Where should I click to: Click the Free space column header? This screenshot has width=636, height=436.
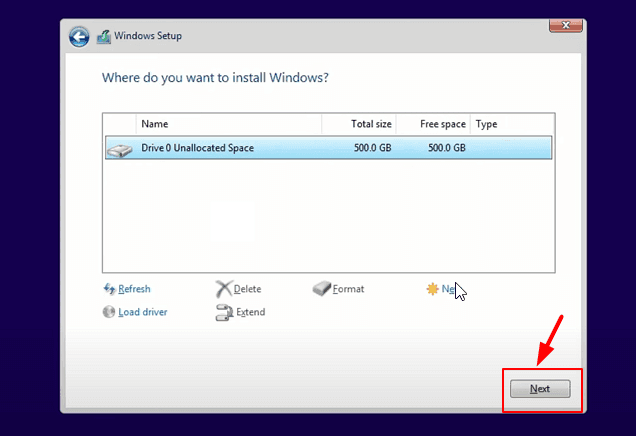coord(433,124)
